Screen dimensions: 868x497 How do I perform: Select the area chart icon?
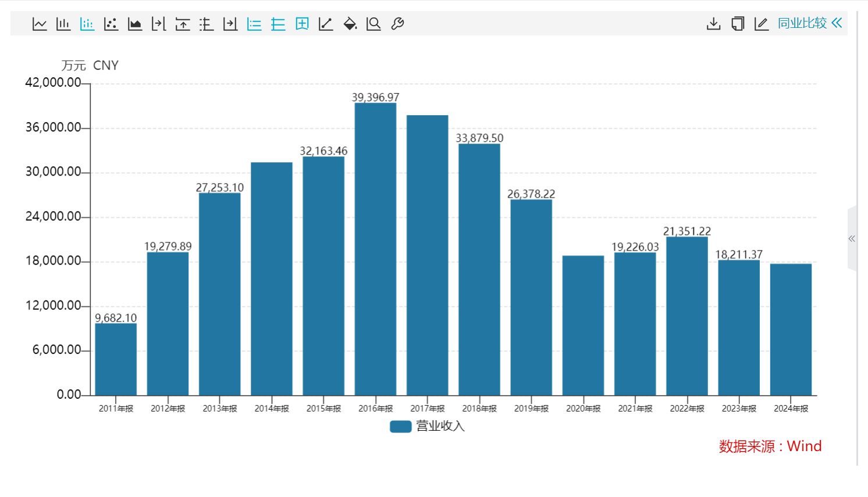coord(135,24)
